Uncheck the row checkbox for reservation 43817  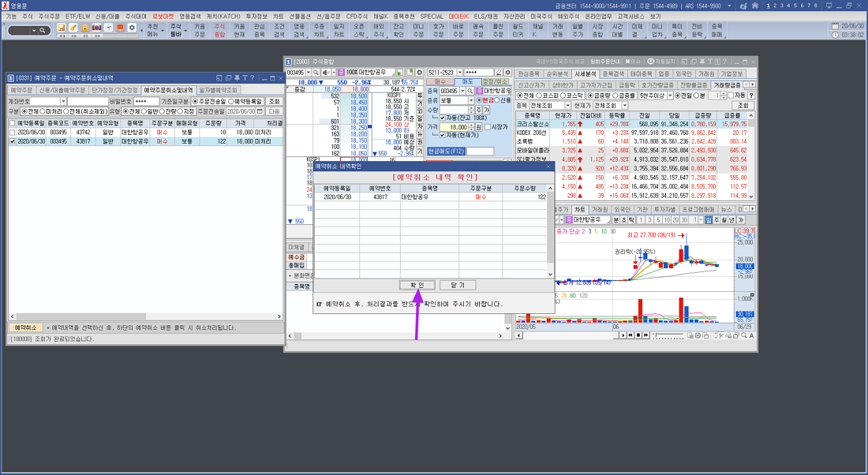[x=13, y=142]
